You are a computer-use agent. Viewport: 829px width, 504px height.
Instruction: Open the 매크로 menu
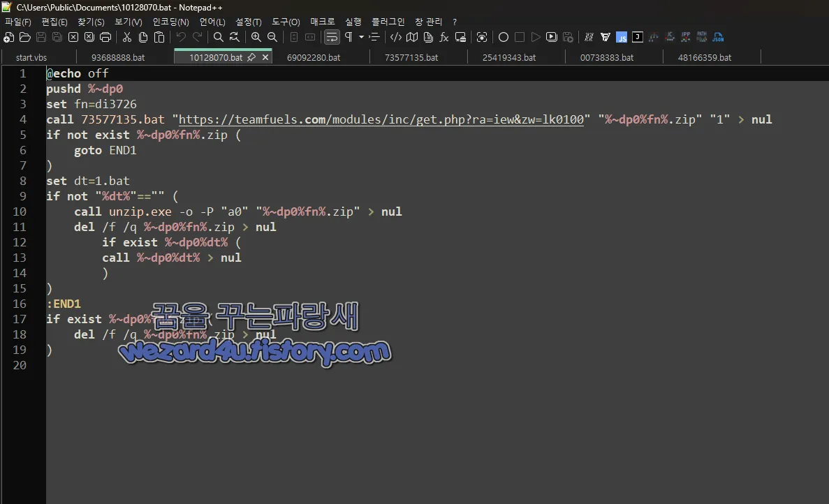pos(323,22)
